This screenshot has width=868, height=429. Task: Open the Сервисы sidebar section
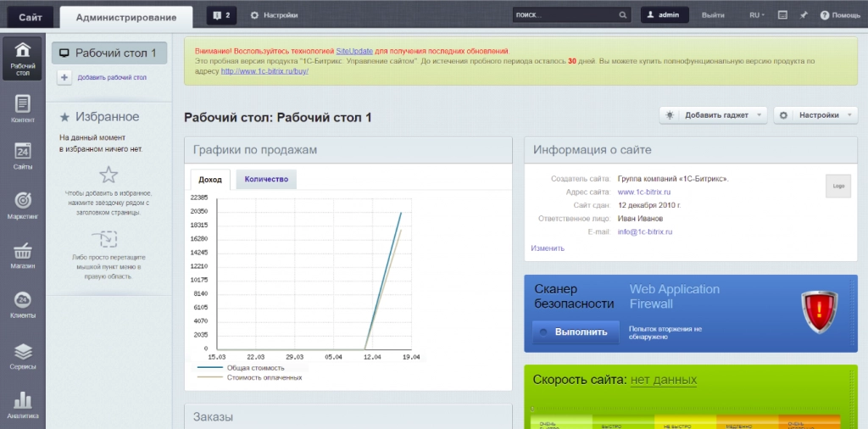click(x=23, y=356)
